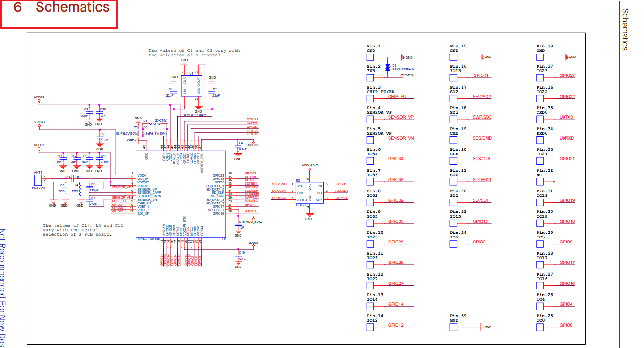The image size is (644, 348).
Task: Select the "NC" label under Pin.32
Action: point(539,175)
